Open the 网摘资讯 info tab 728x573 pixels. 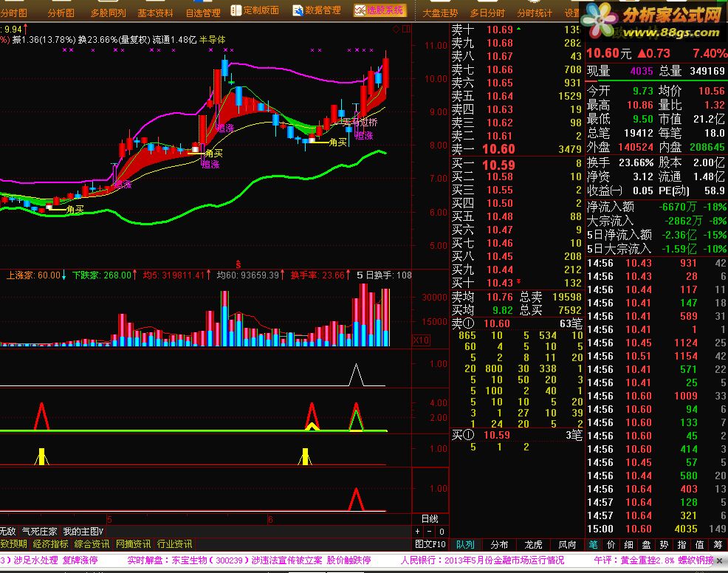click(x=133, y=543)
